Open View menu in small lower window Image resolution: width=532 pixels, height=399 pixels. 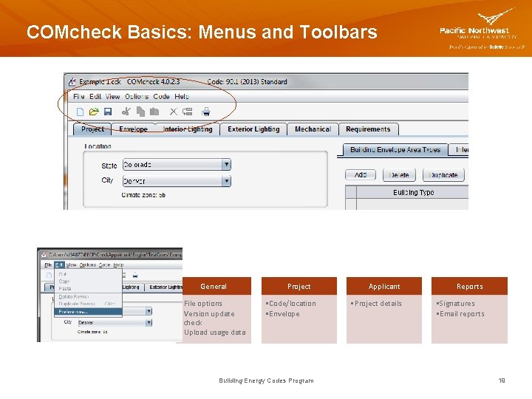coord(71,265)
